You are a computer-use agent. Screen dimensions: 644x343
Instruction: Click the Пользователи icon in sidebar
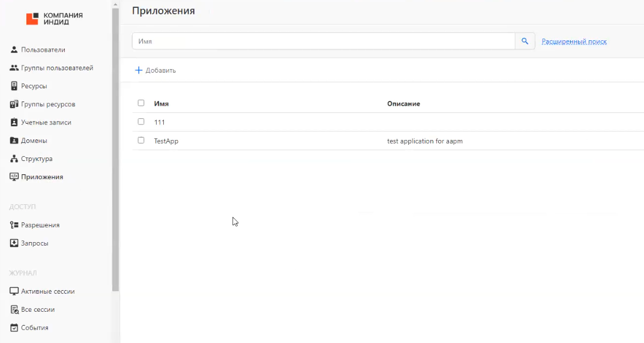point(14,50)
